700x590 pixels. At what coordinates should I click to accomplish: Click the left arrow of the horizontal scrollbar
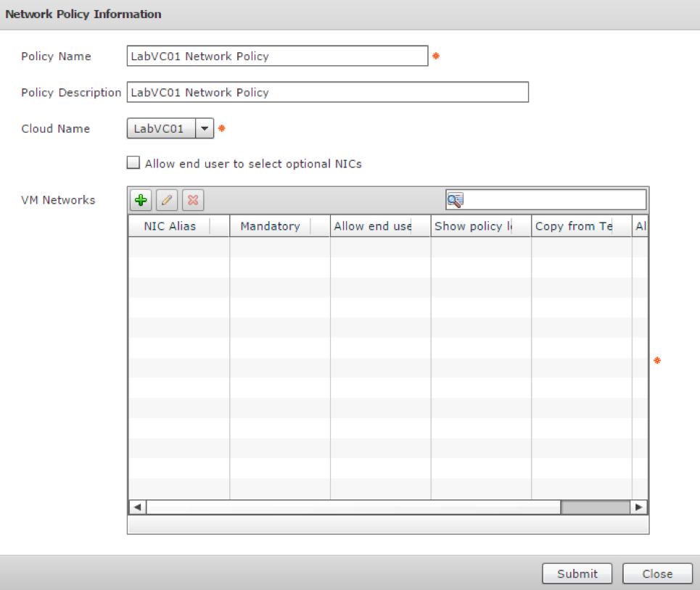tap(137, 507)
